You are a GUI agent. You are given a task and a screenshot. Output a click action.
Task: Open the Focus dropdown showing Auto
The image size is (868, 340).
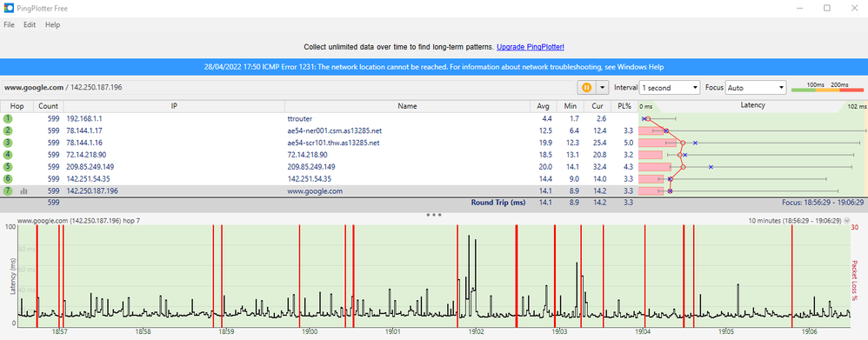[x=756, y=88]
